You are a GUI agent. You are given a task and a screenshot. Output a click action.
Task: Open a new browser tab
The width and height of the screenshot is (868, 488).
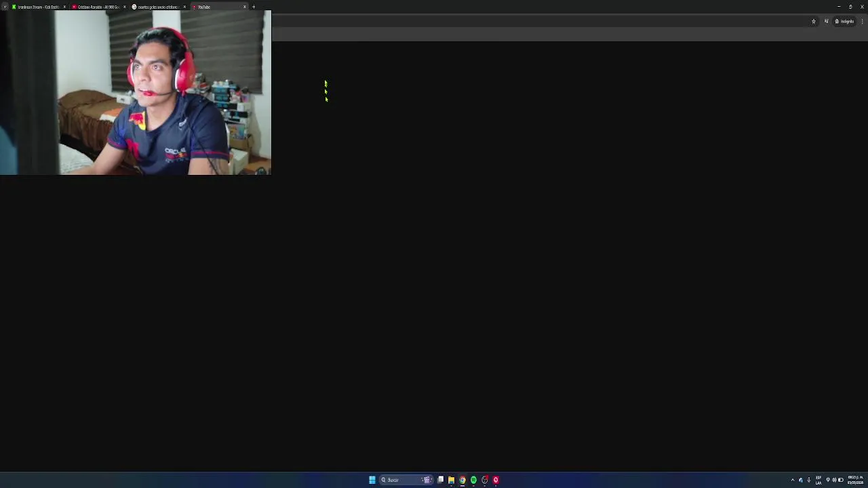pos(254,7)
